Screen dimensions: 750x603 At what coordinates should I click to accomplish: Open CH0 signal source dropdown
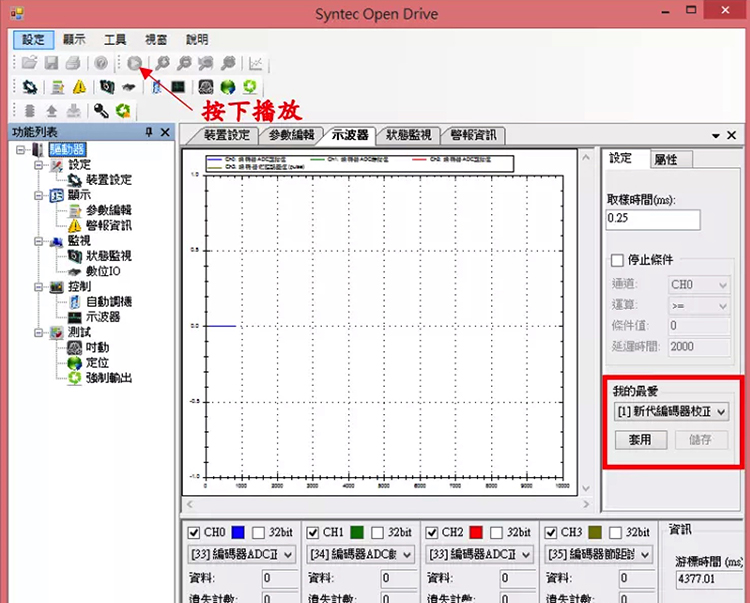click(241, 554)
